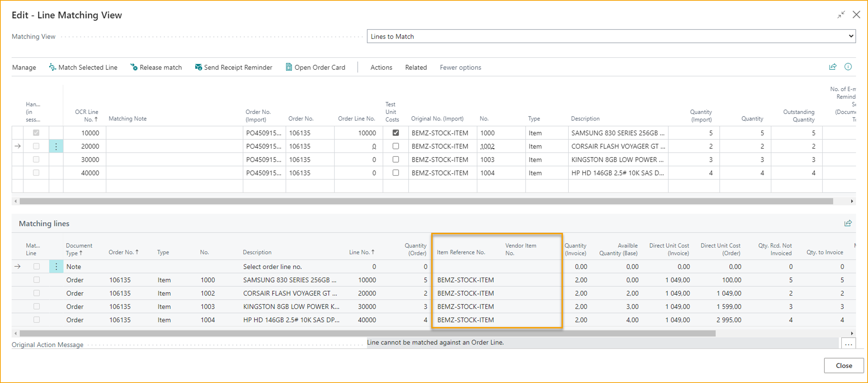Click the share icon above the top grid
This screenshot has width=868, height=383.
pos(833,67)
